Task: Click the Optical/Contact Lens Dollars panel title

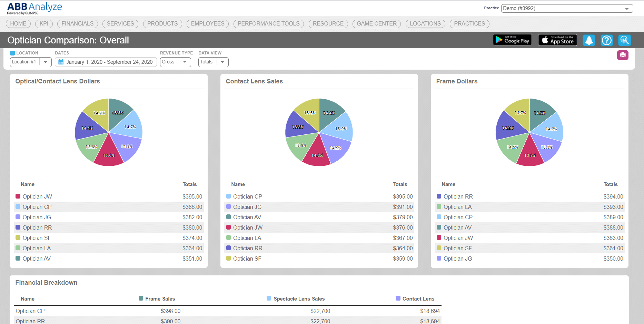Action: (x=58, y=81)
